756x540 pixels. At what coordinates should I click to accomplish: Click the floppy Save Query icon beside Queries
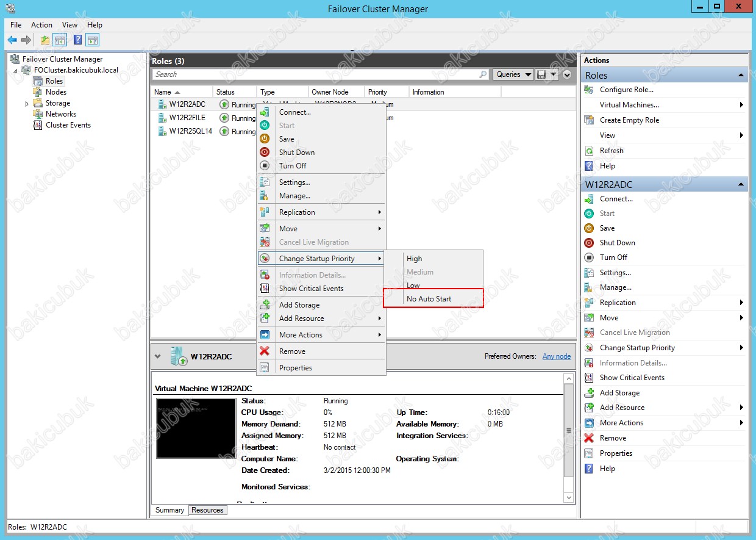pos(541,74)
